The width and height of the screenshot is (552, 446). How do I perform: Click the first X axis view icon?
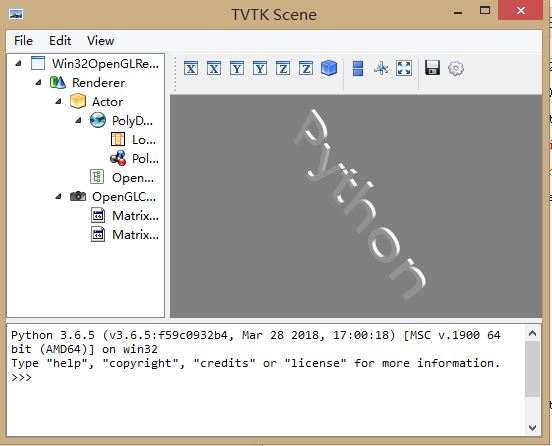(191, 68)
